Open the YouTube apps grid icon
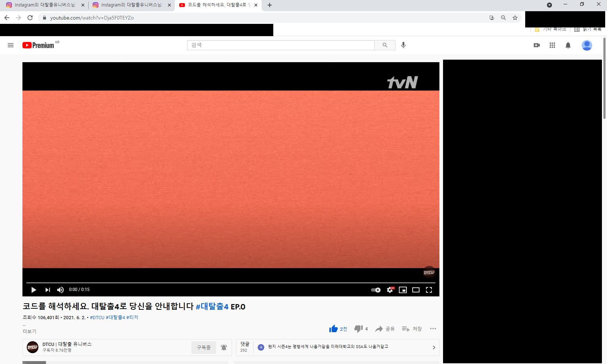607x364 pixels. (x=552, y=45)
